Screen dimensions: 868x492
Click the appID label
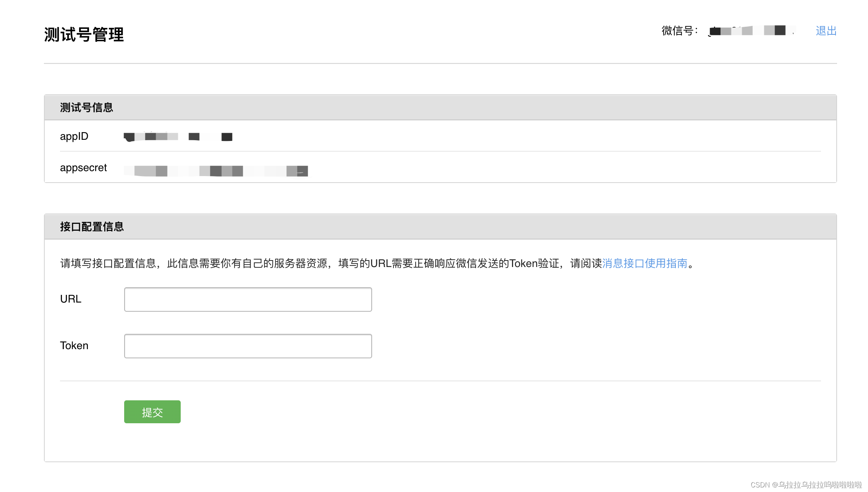click(74, 136)
